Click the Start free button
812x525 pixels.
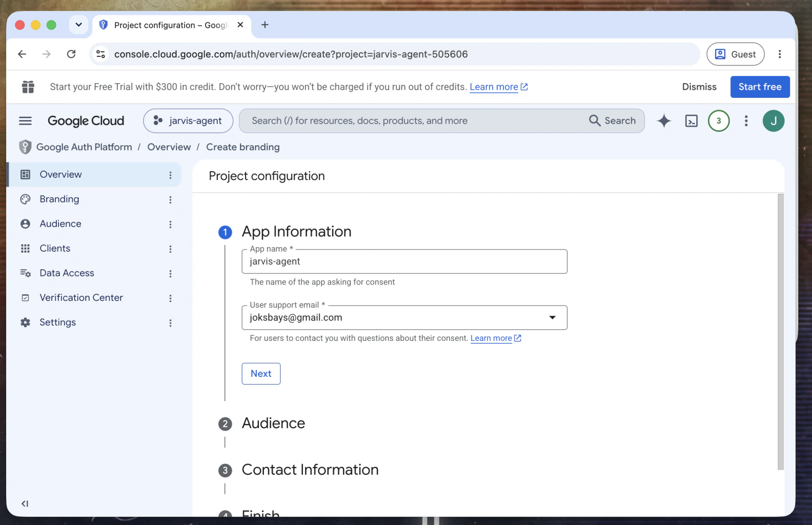click(760, 87)
